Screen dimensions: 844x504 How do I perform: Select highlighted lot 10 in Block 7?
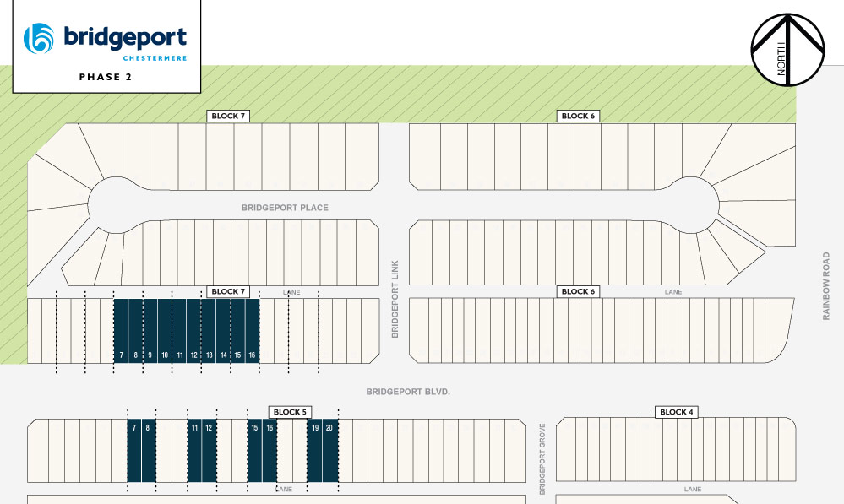[165, 332]
